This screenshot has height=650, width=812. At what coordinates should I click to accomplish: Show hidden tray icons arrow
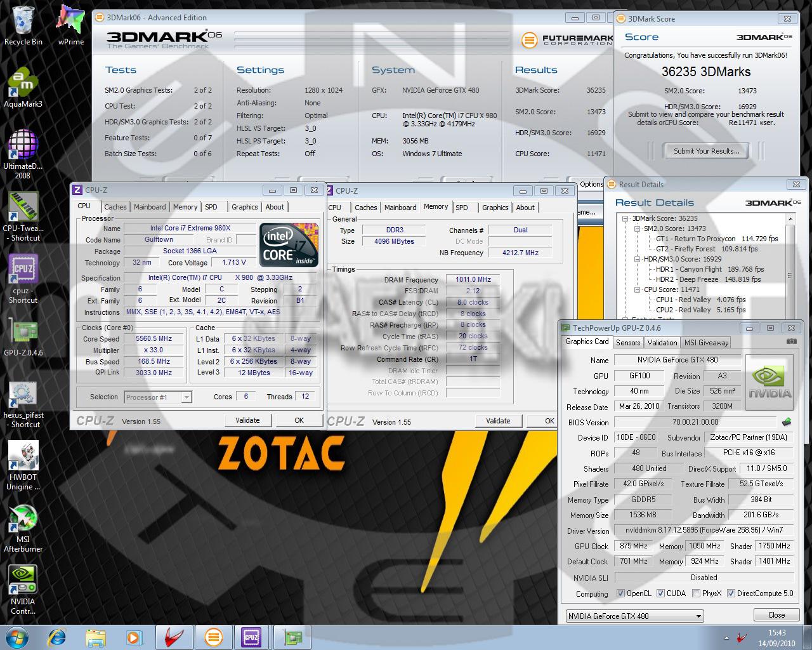pyautogui.click(x=727, y=638)
